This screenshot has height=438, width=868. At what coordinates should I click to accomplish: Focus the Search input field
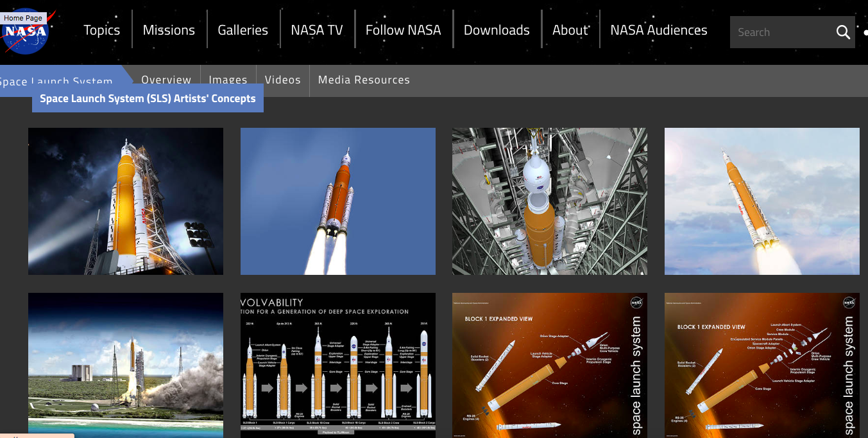(783, 32)
